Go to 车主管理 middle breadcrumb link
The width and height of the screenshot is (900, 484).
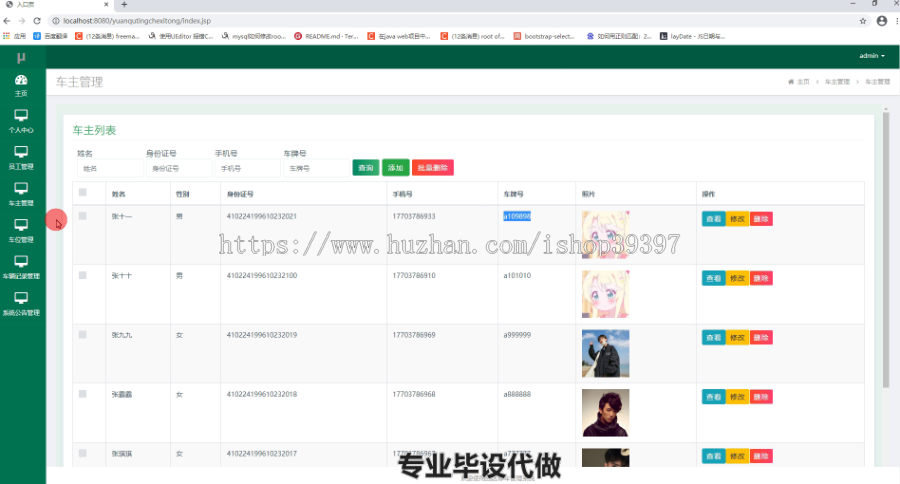837,82
